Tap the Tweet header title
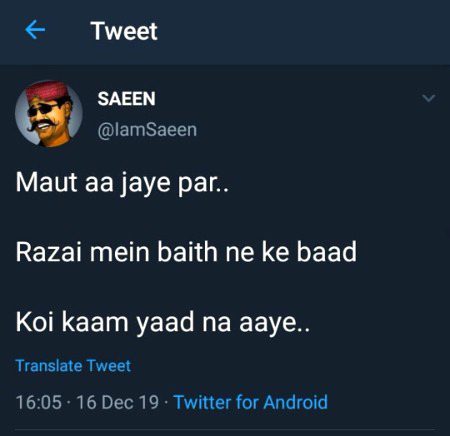Image resolution: width=450 pixels, height=436 pixels. point(124,31)
